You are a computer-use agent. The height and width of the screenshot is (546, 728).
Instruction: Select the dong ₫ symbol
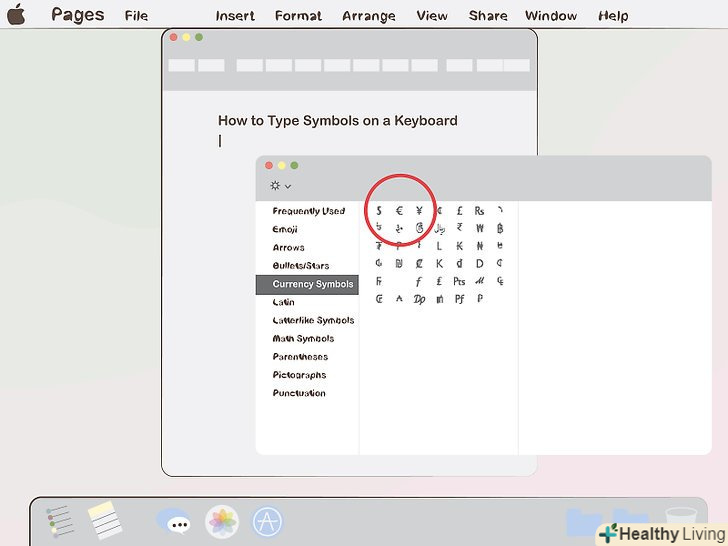459,264
